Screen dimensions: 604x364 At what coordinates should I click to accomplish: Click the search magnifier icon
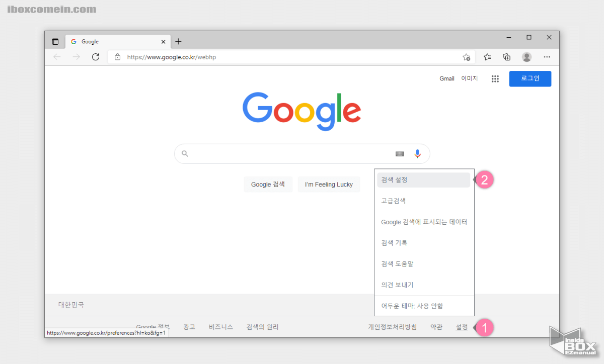tap(185, 154)
